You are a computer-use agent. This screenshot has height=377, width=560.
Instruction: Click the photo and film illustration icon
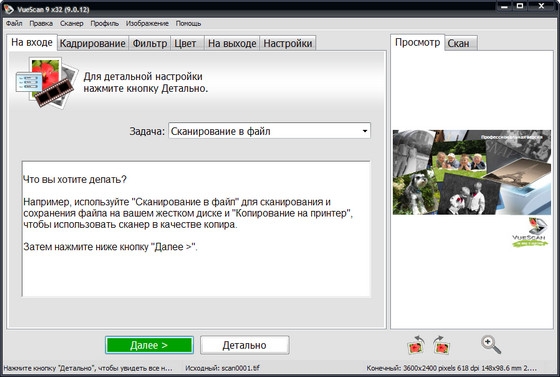pyautogui.click(x=47, y=82)
